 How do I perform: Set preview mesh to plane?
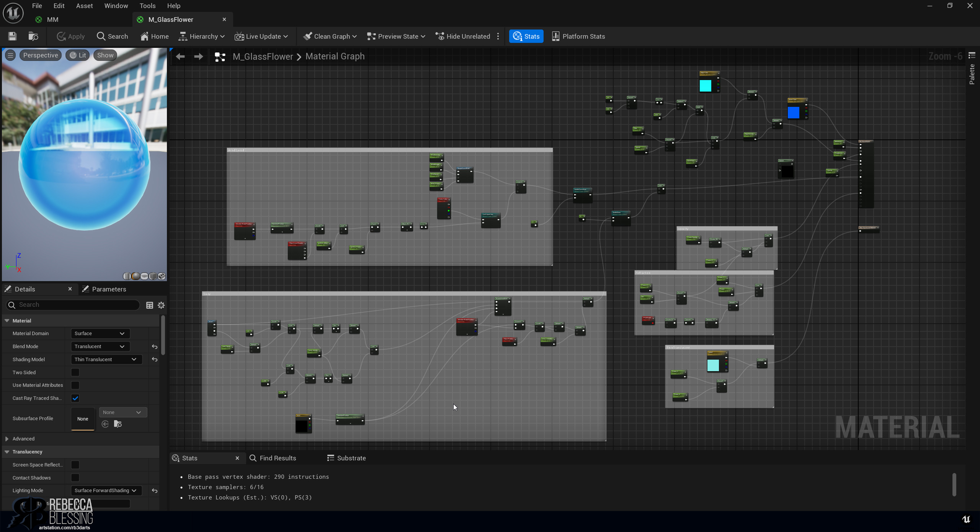[144, 276]
